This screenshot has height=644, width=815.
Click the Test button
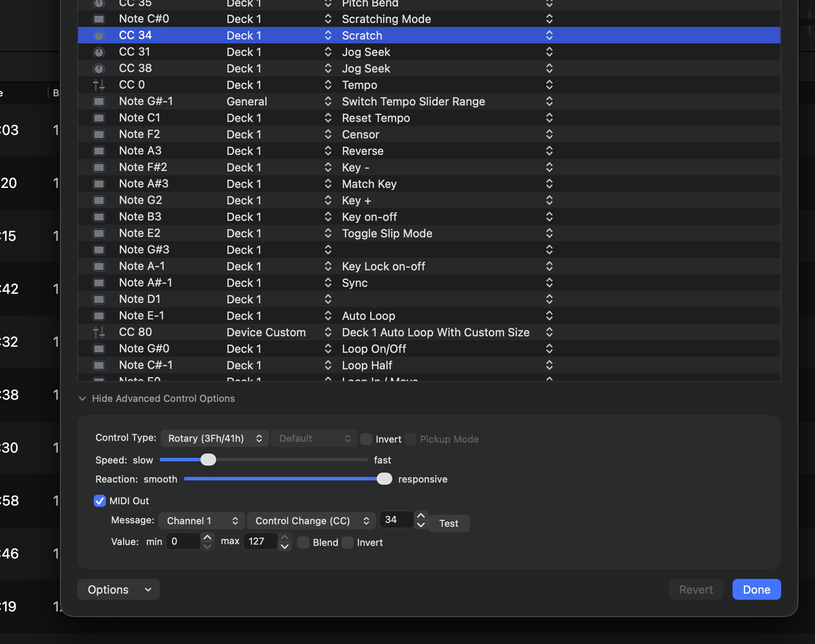point(449,523)
